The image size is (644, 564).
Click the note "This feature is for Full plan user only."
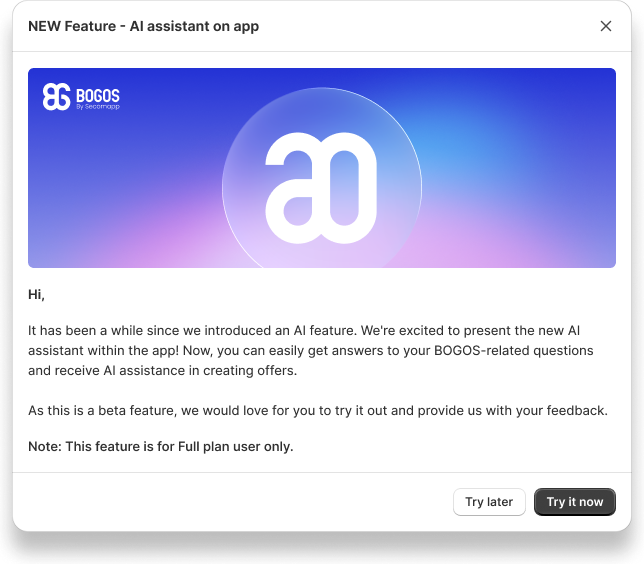(x=161, y=447)
